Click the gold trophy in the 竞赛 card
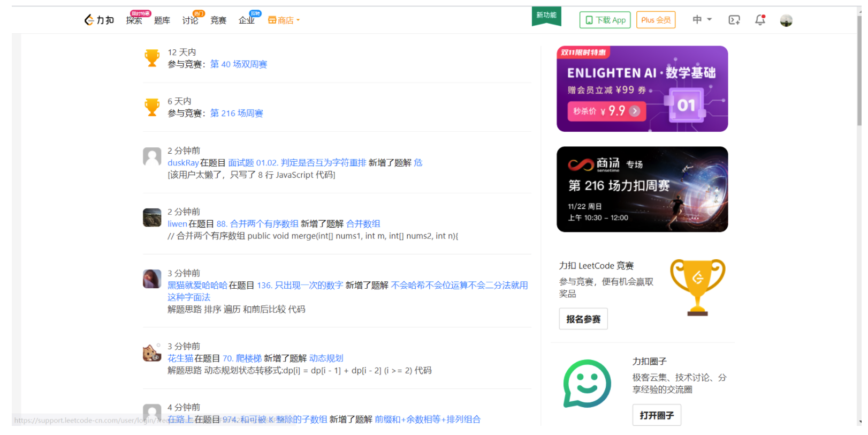Screen dimensions: 868x435 [x=697, y=288]
